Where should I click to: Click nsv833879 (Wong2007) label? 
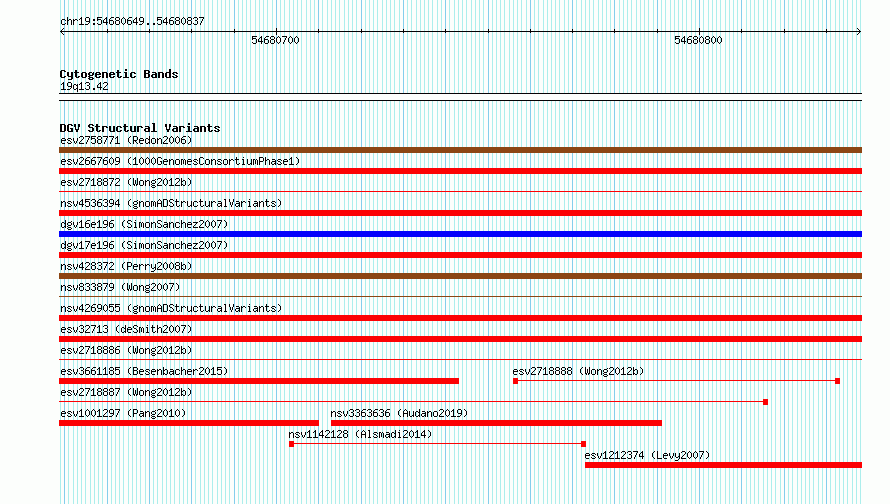120,287
